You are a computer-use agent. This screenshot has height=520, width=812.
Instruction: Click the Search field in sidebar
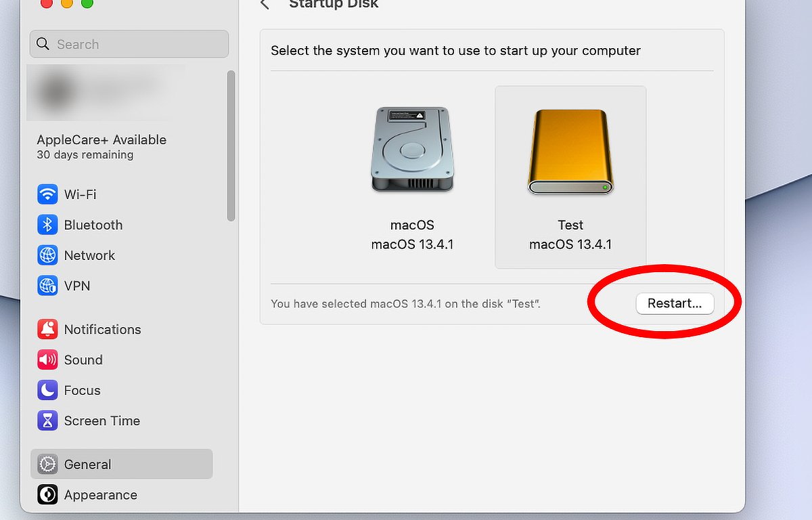click(x=135, y=44)
